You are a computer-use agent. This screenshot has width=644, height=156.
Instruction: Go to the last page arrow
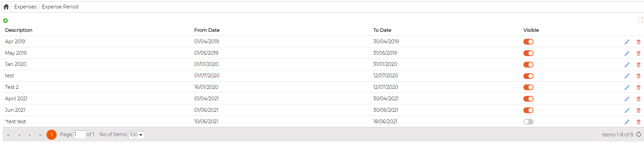pyautogui.click(x=41, y=135)
